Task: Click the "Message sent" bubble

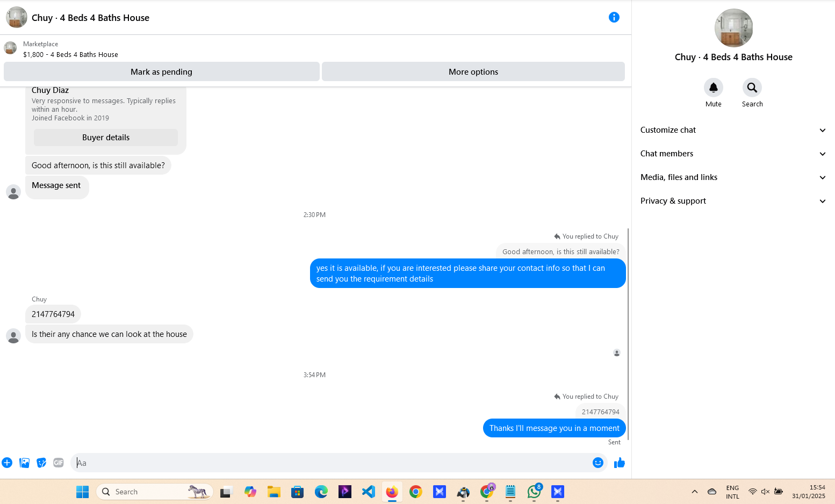Action: (56, 187)
